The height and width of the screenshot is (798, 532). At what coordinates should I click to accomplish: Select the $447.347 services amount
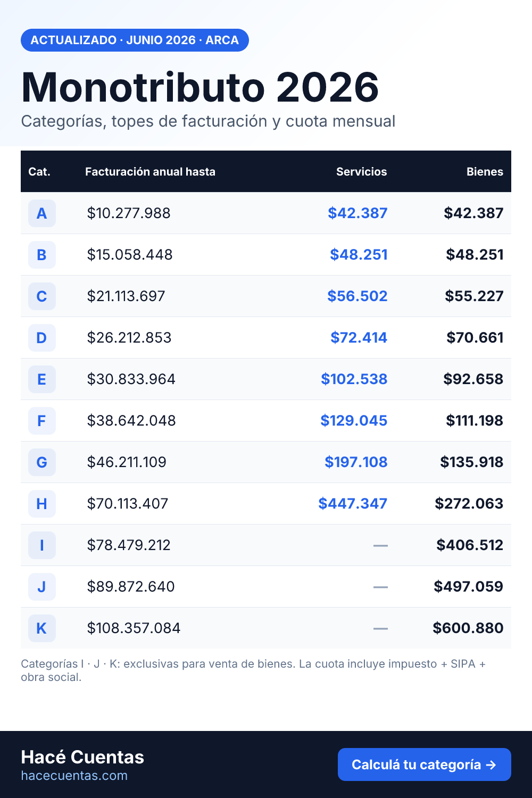(353, 503)
